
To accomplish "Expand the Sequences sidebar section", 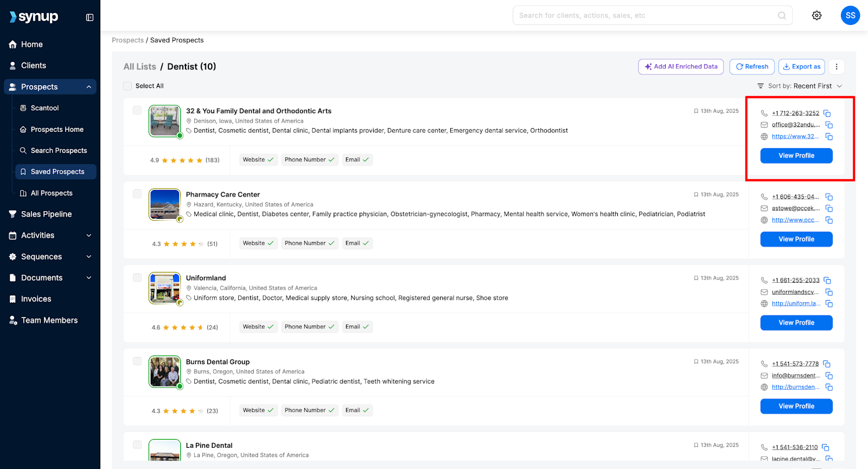I will tap(89, 257).
